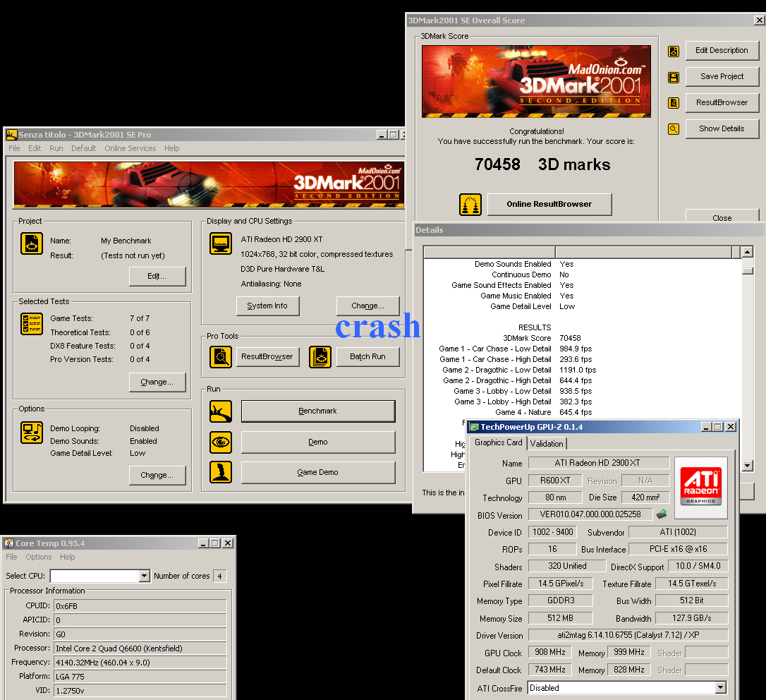Open the File menu in 3DMark2001
The image size is (766, 700).
[x=14, y=148]
